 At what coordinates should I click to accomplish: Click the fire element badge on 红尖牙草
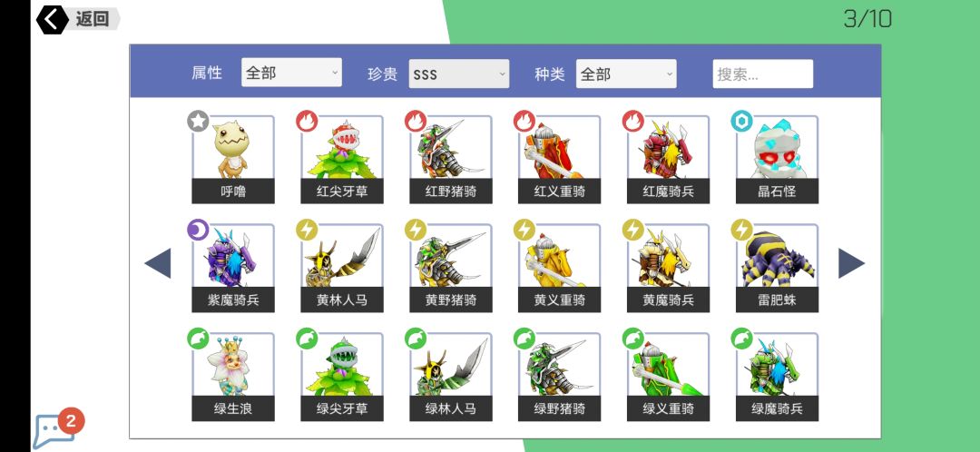click(307, 122)
